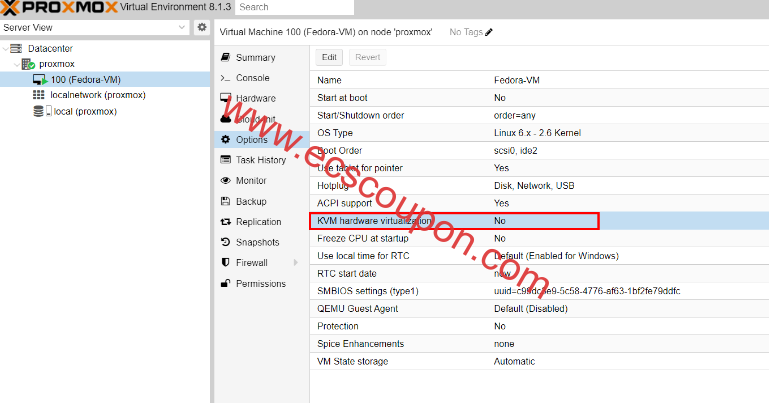Click the 'Disk, Network, USB' hotplug value
The width and height of the screenshot is (769, 403).
534,185
